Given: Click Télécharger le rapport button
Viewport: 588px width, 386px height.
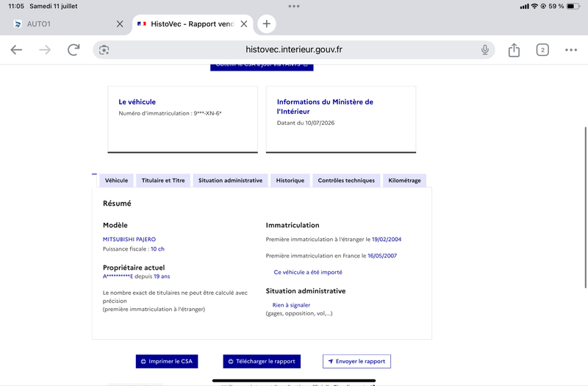Looking at the screenshot, I should pos(262,361).
